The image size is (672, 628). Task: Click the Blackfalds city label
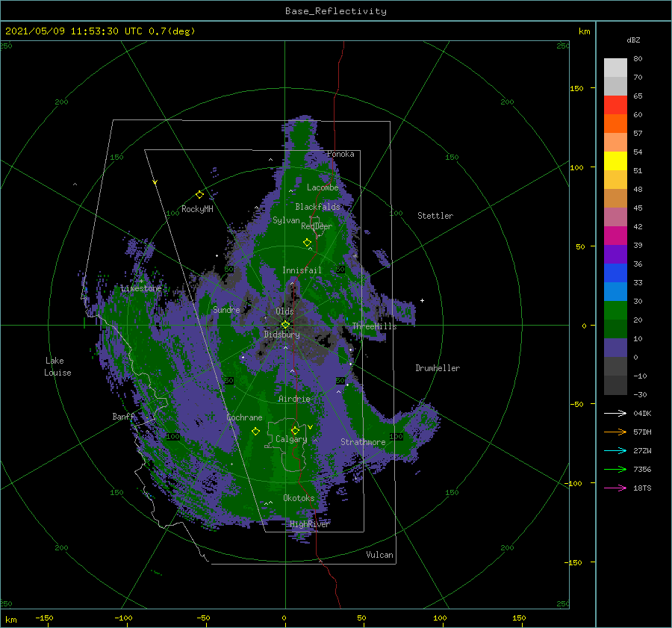(x=317, y=207)
